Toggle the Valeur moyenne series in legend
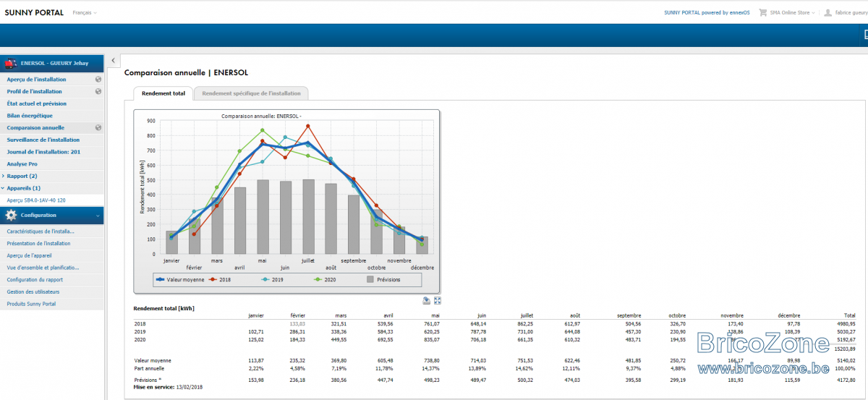868x400 pixels. (x=179, y=278)
